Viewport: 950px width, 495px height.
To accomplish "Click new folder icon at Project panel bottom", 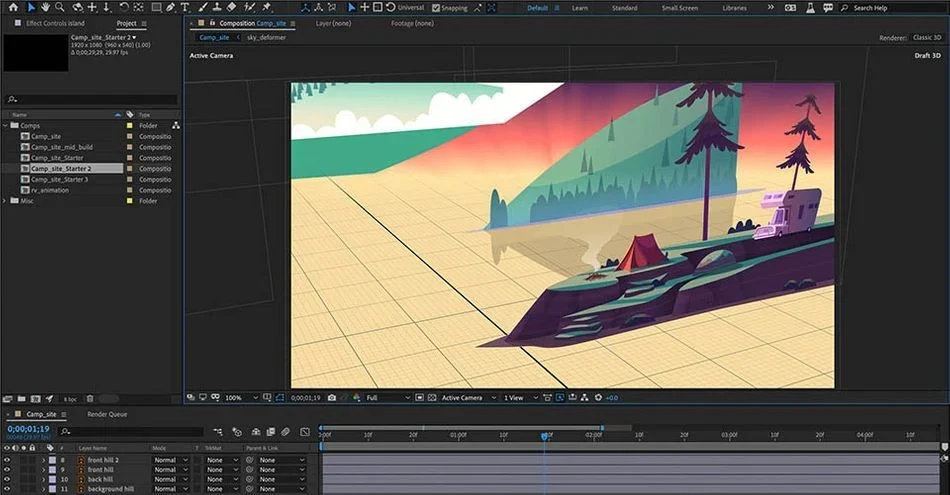I will coord(21,399).
